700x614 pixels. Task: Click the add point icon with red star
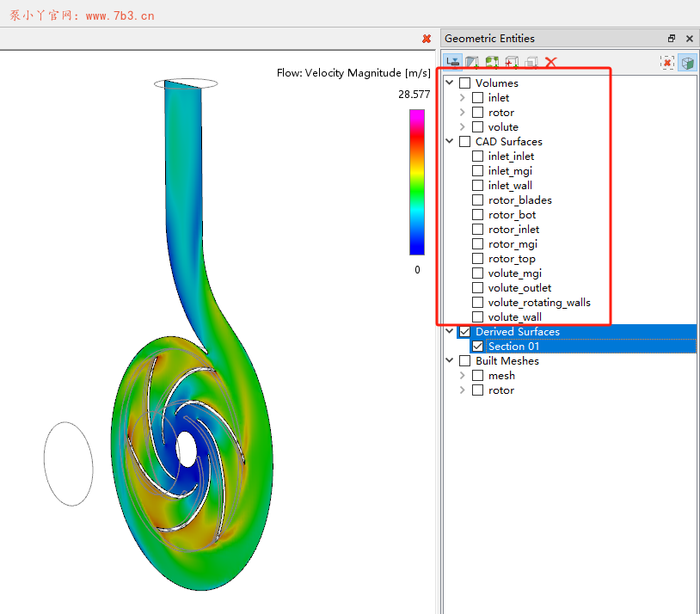[512, 62]
